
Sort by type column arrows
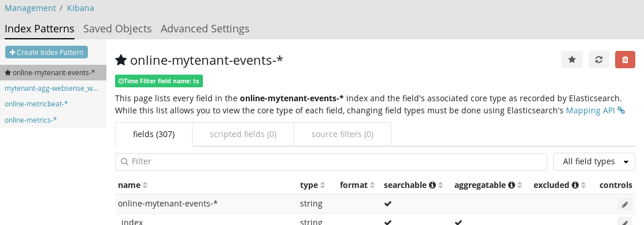(323, 185)
